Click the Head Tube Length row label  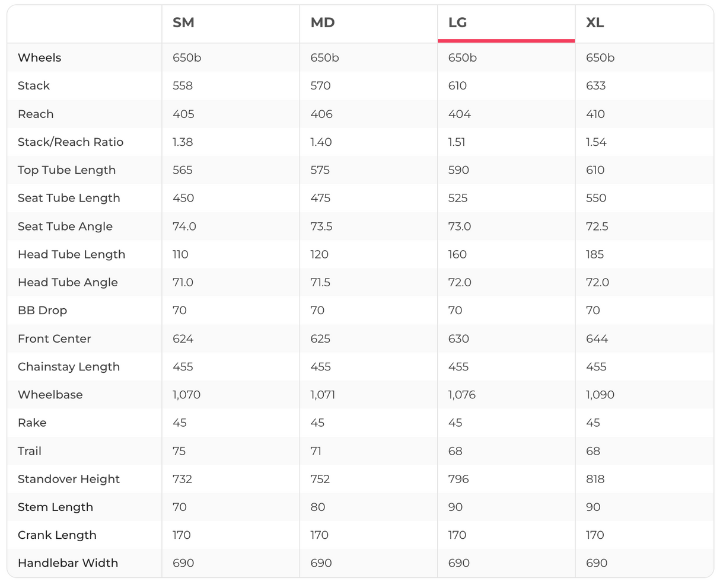(71, 254)
